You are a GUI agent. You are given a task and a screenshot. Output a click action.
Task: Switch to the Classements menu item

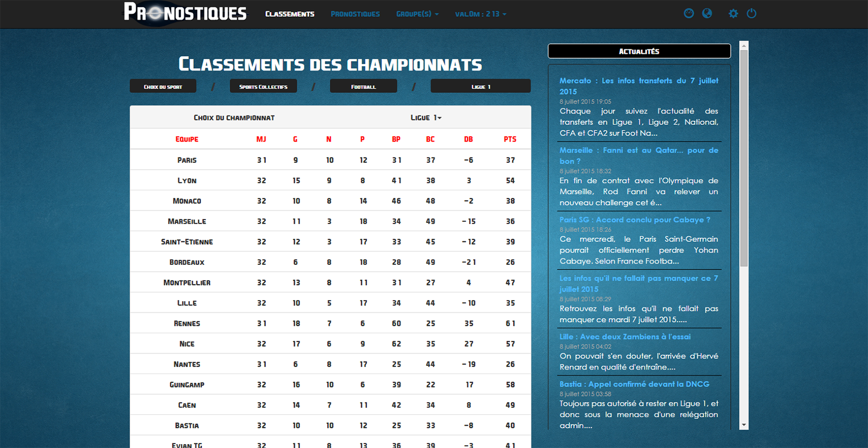pos(290,13)
